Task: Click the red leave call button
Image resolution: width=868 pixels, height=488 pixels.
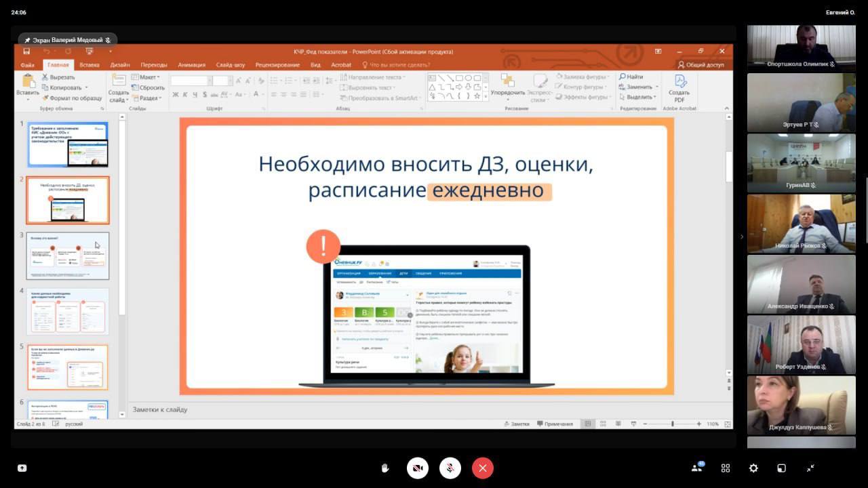Action: tap(483, 468)
